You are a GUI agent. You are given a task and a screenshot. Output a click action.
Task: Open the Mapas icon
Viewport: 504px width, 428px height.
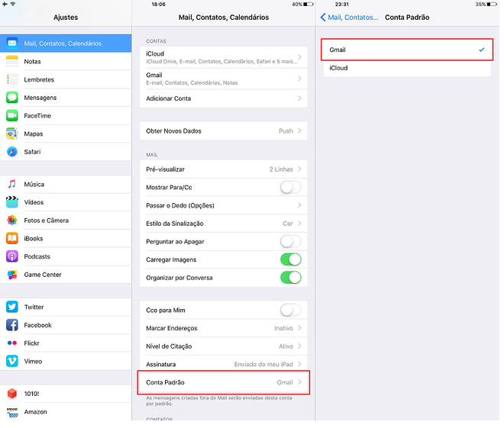pos(12,134)
